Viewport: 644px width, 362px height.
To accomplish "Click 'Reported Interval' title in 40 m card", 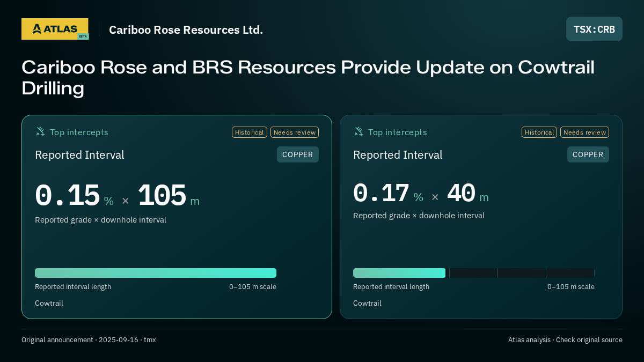I will [398, 155].
